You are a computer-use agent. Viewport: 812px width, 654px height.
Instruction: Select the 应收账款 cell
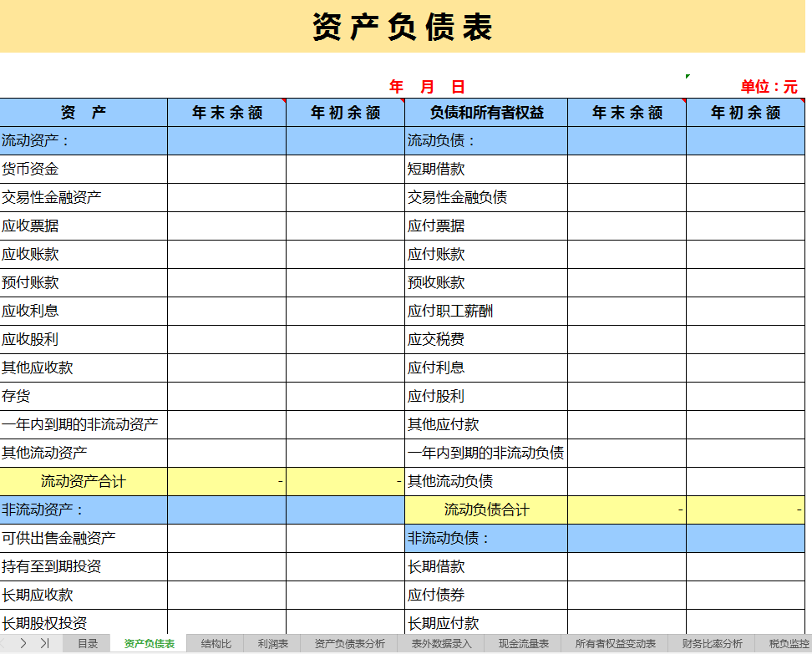pyautogui.click(x=84, y=254)
